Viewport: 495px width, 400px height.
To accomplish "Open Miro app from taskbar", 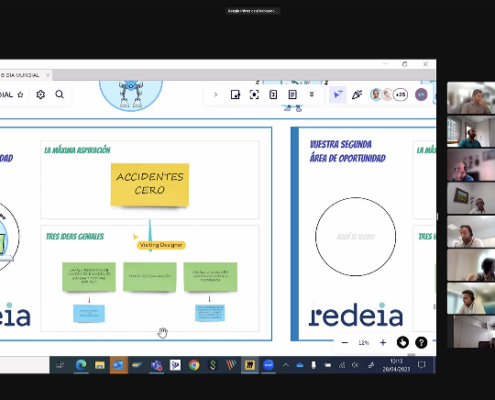I will [250, 365].
